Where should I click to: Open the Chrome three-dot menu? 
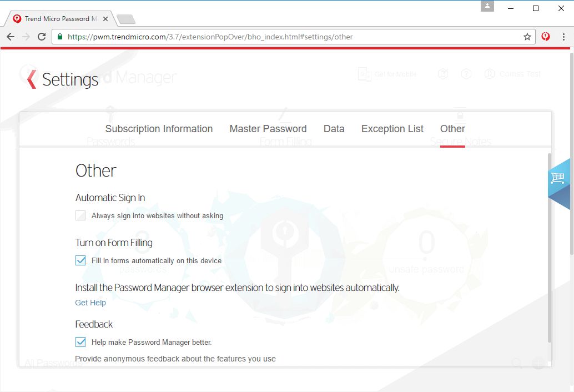[563, 37]
